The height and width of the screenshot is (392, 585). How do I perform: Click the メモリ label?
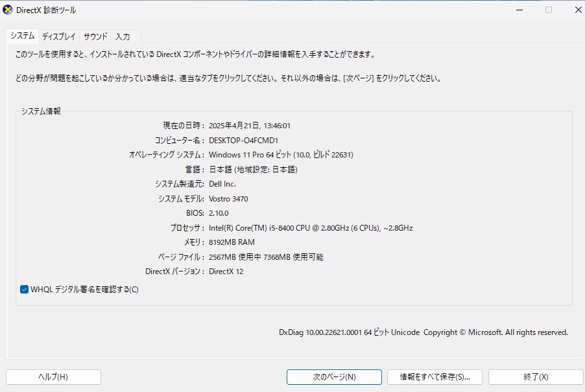pos(194,242)
